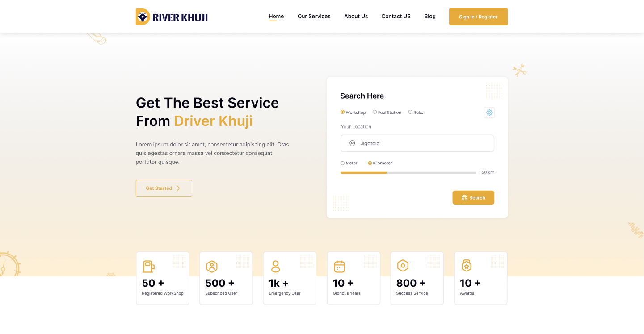This screenshot has width=644, height=334.
Task: Click the map pin icon in location field
Action: (x=352, y=143)
